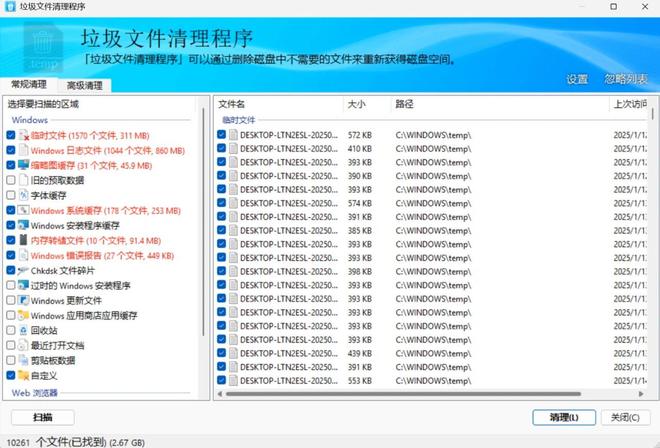The image size is (660, 448).
Task: Click the left panel vertical scrollbar
Action: (203, 222)
